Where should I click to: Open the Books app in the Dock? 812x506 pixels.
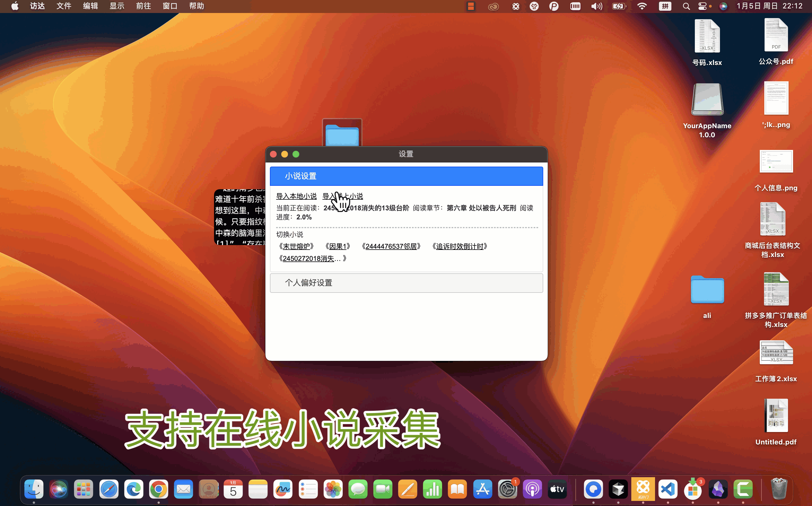point(457,489)
